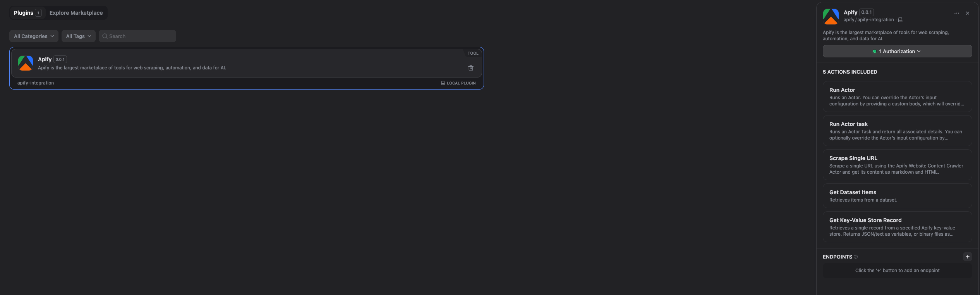This screenshot has height=295, width=980.
Task: Click the Apify logo in the plugin card
Action: [25, 63]
